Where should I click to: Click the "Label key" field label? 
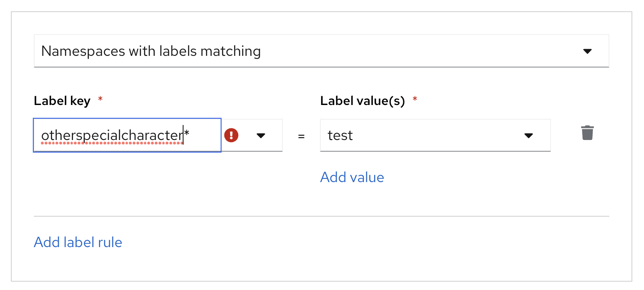pos(62,101)
